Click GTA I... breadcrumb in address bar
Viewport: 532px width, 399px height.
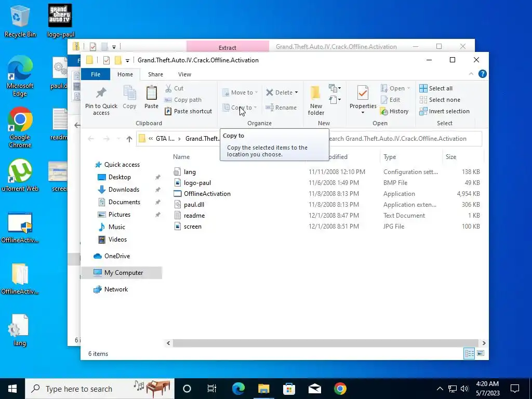[165, 139]
